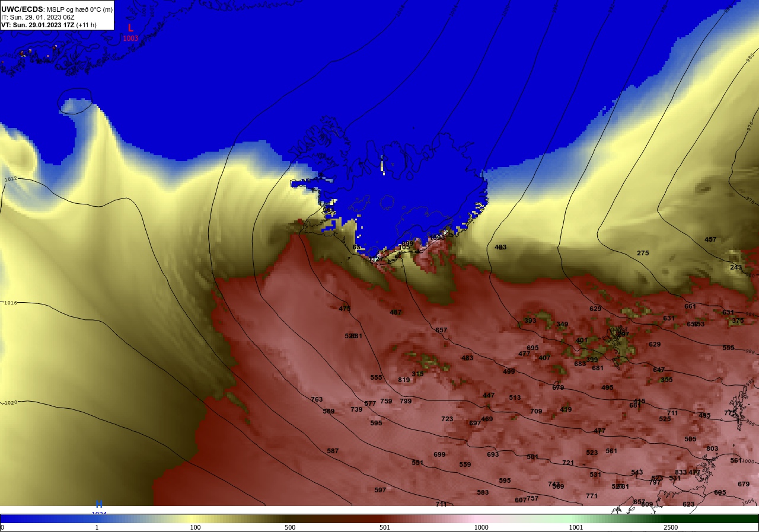The image size is (759, 532).
Task: Click the 587 height value
Action: [x=333, y=451]
